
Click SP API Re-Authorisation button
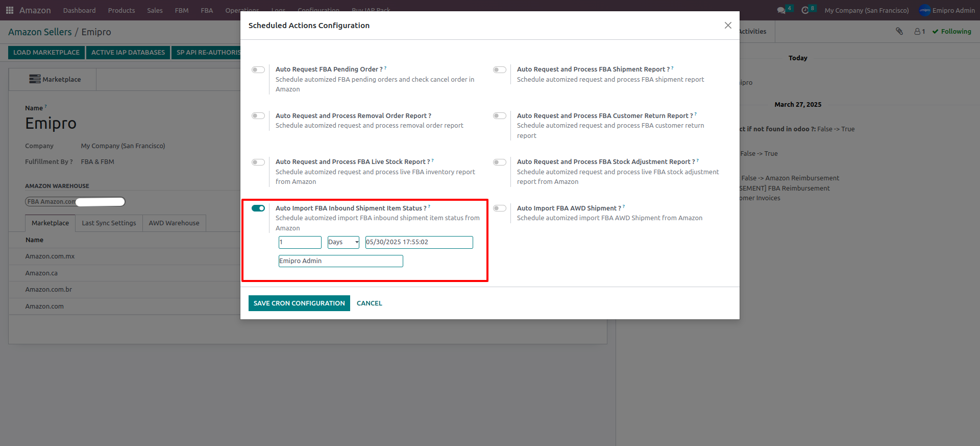pos(206,53)
